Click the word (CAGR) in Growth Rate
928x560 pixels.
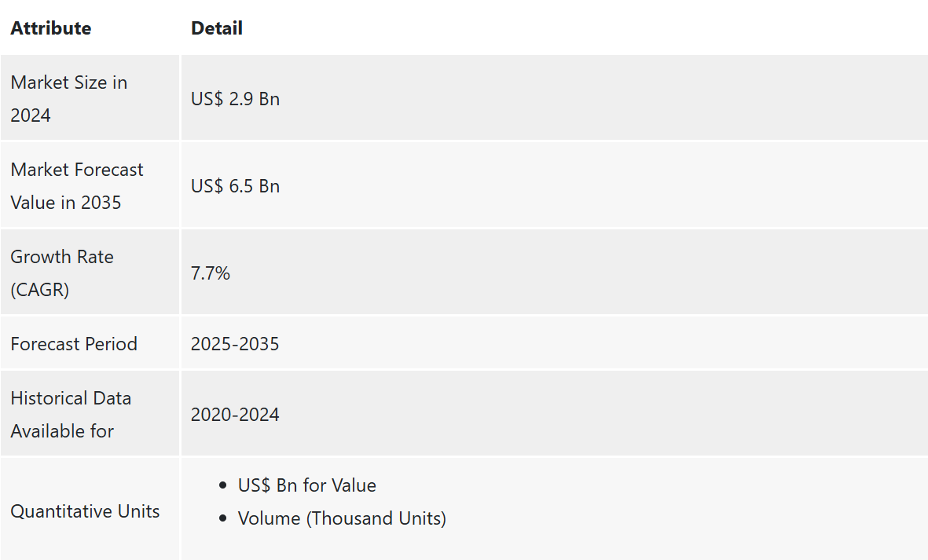point(39,290)
